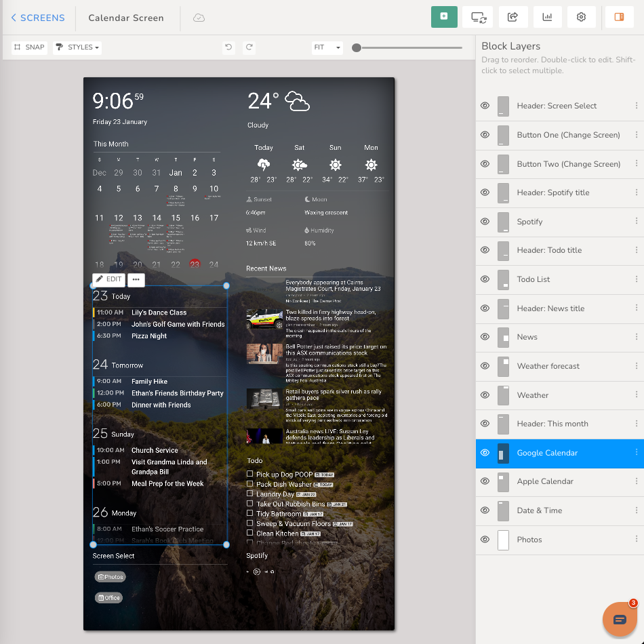Open the analytics chart icon in the toolbar
644x644 pixels.
(x=547, y=16)
